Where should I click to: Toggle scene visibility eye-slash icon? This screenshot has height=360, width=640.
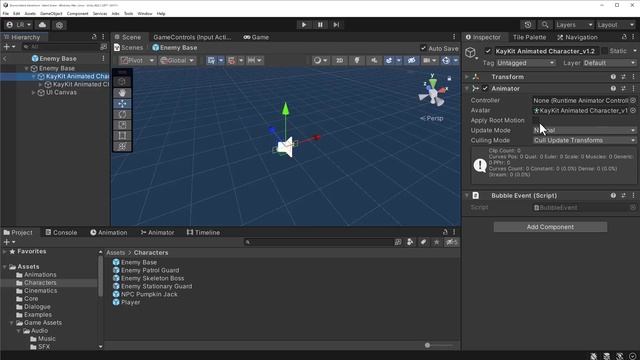tap(411, 60)
